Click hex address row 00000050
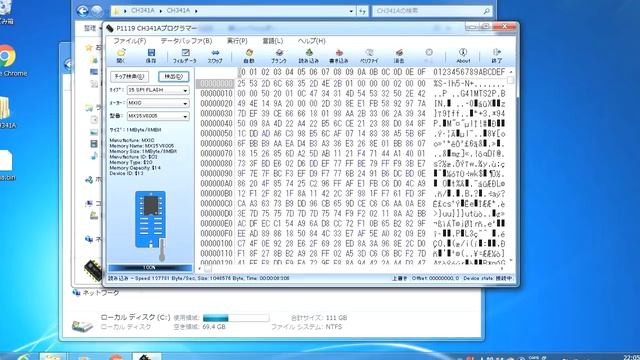Image resolution: width=640 pixels, height=360 pixels. click(x=216, y=133)
